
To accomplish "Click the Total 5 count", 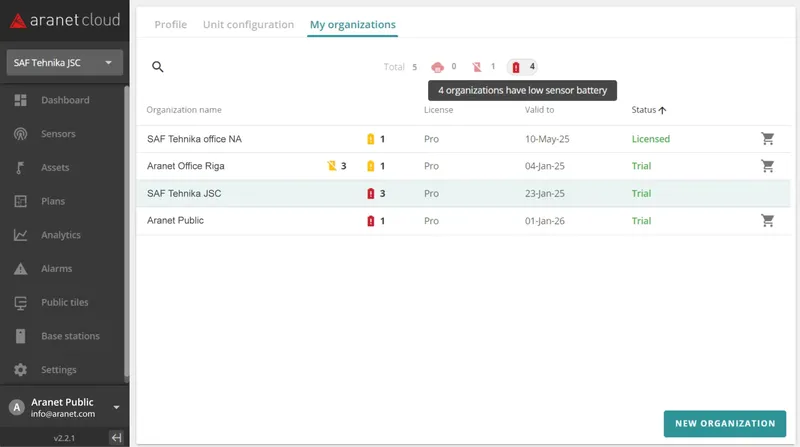I will [x=400, y=67].
